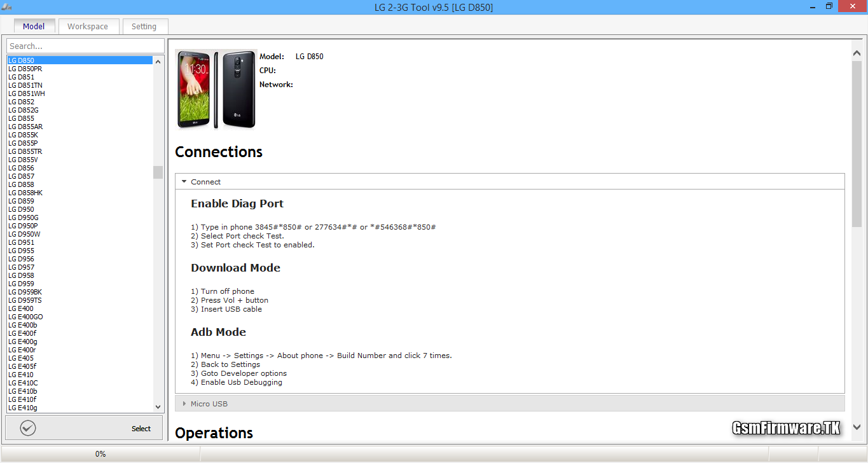Click the model Search field
Image resolution: width=868 pixels, height=463 pixels.
(x=85, y=46)
